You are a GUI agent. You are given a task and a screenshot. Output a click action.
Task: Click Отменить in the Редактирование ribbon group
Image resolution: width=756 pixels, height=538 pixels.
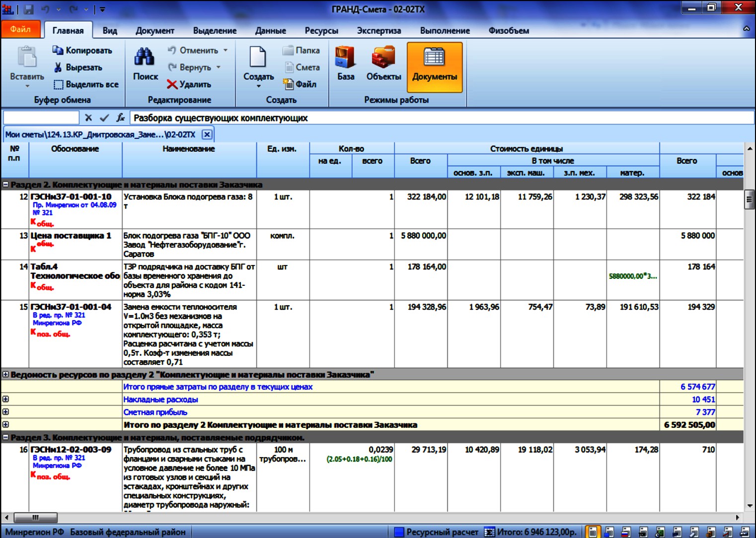pos(193,50)
